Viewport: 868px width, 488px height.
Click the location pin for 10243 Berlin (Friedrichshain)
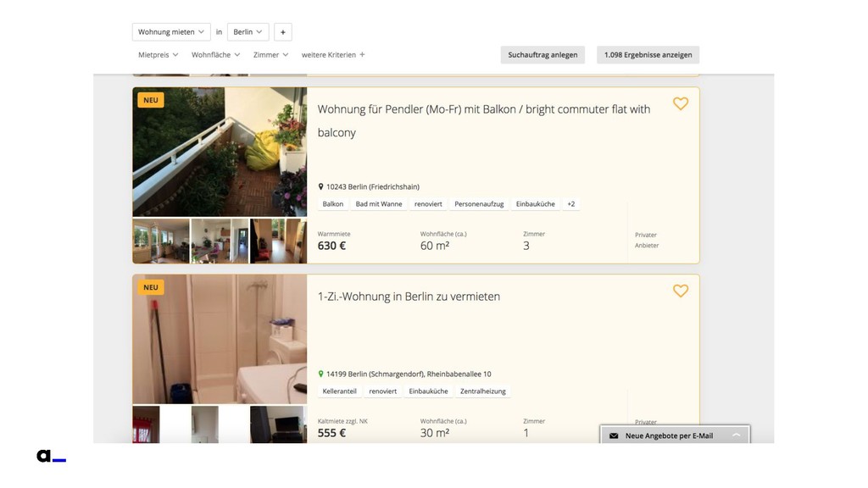(x=320, y=186)
